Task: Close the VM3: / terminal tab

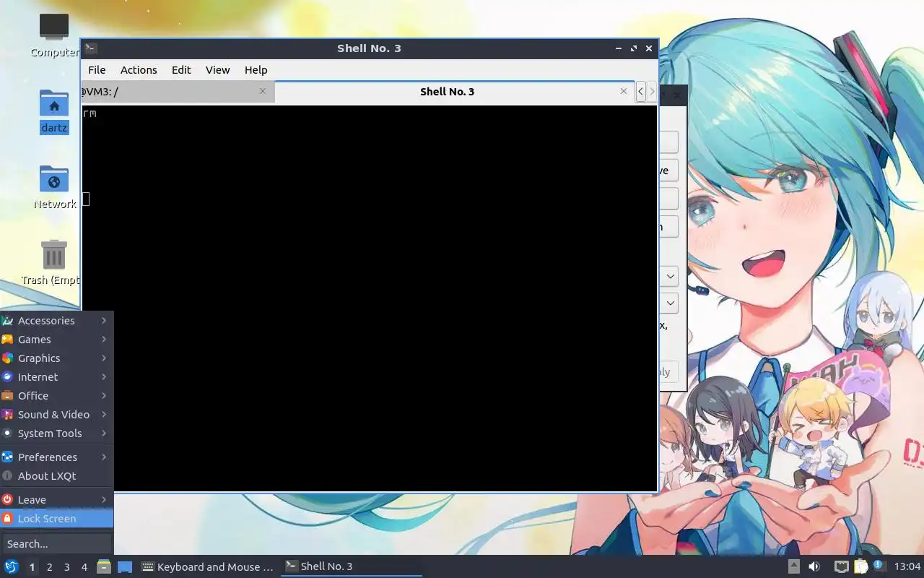Action: point(263,91)
